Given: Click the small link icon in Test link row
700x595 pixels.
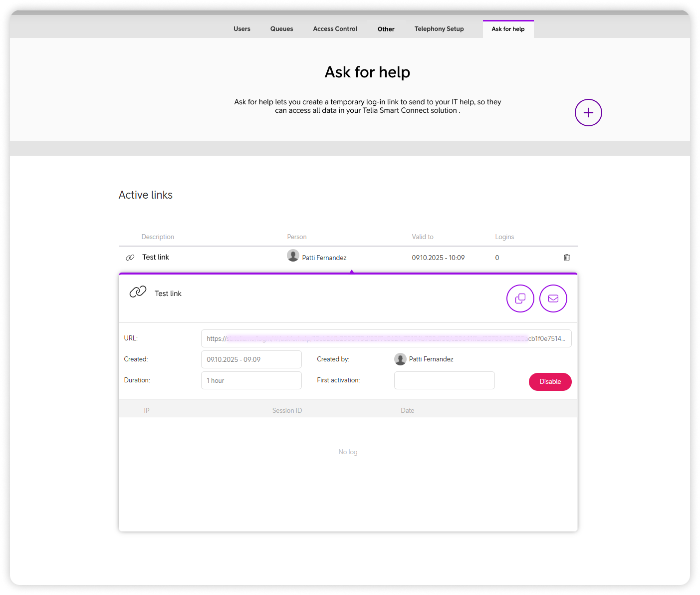Looking at the screenshot, I should (130, 258).
